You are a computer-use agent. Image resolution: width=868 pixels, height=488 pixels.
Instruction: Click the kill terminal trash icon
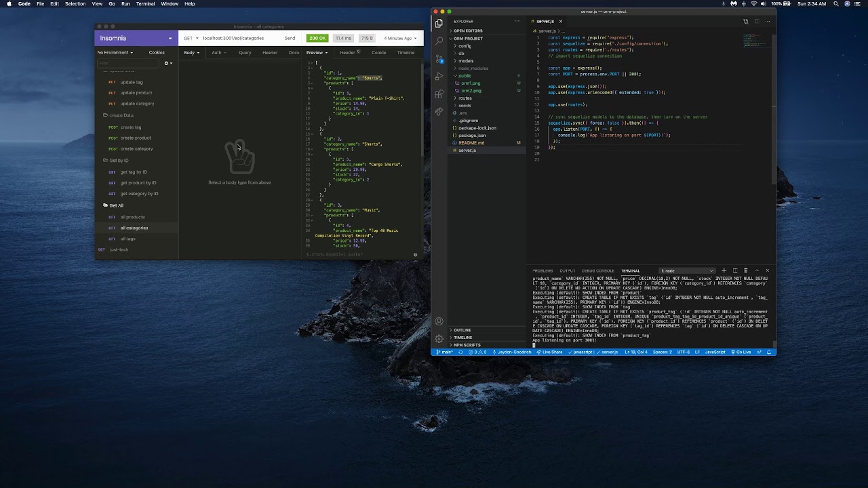745,270
